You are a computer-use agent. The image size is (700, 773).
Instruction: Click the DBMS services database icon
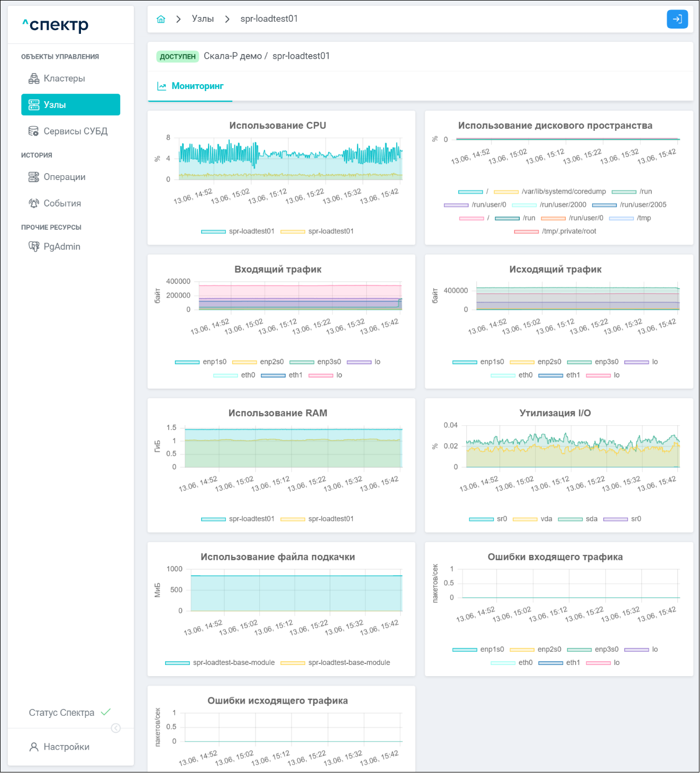(x=34, y=131)
